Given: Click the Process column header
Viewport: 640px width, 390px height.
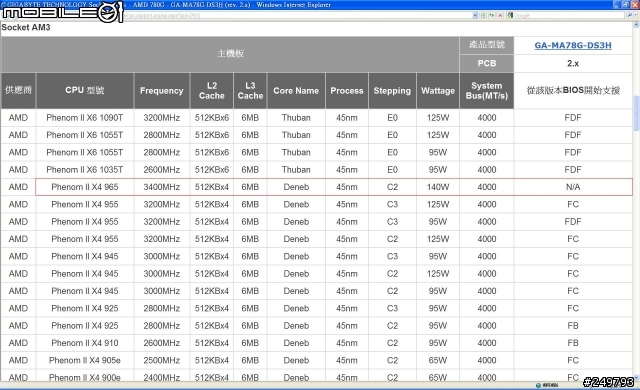Looking at the screenshot, I should pyautogui.click(x=347, y=91).
